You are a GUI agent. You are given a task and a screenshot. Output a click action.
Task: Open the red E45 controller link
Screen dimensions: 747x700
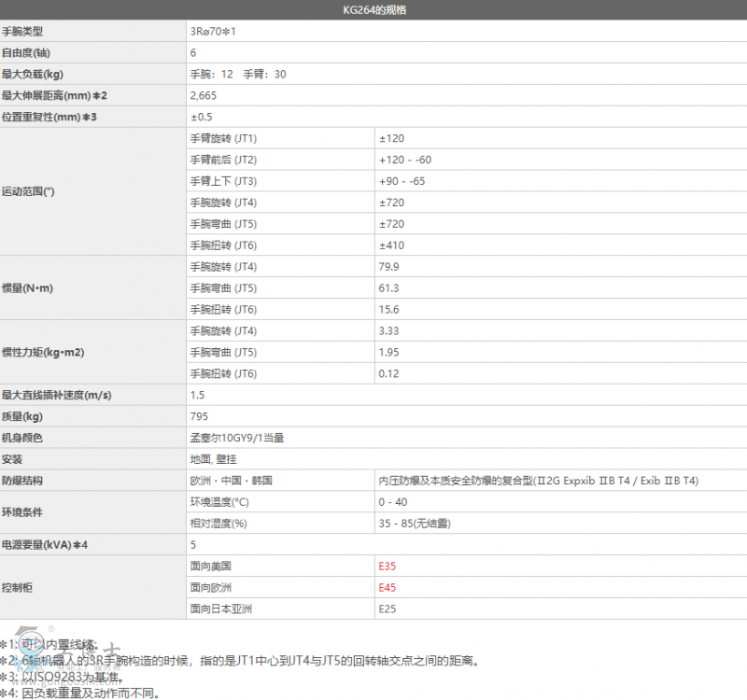coord(388,587)
